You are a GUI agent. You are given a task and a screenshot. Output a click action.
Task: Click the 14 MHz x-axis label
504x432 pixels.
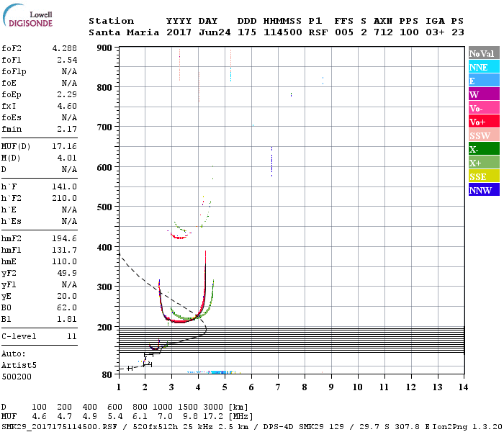pyautogui.click(x=463, y=387)
